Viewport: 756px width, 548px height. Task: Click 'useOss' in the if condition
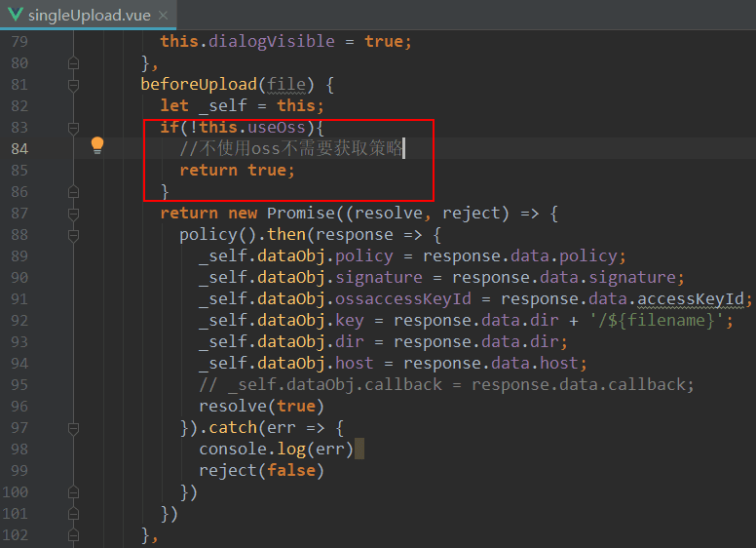click(x=277, y=128)
